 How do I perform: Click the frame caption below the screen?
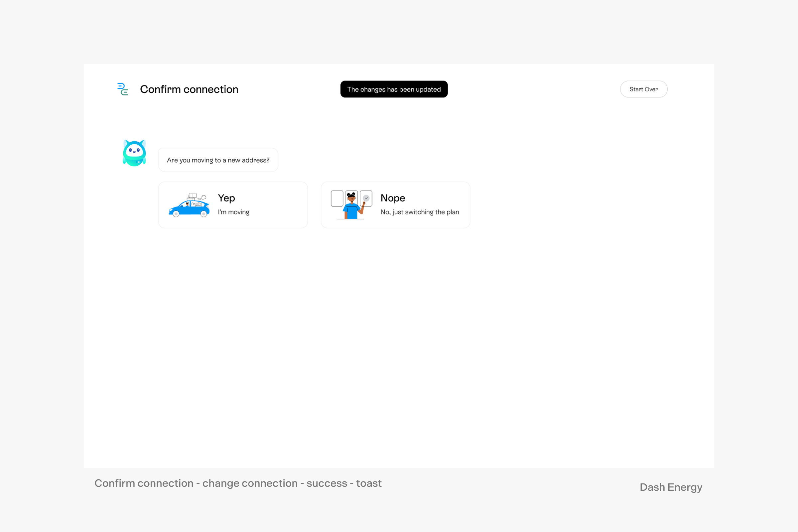[x=238, y=483]
